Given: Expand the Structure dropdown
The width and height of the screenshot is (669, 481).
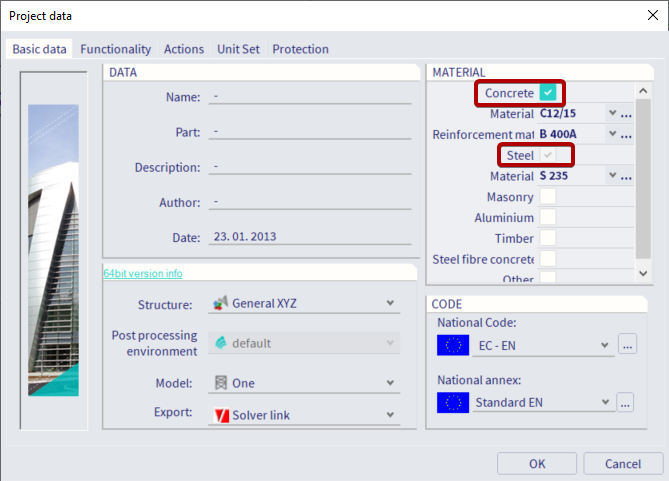Looking at the screenshot, I should 391,304.
